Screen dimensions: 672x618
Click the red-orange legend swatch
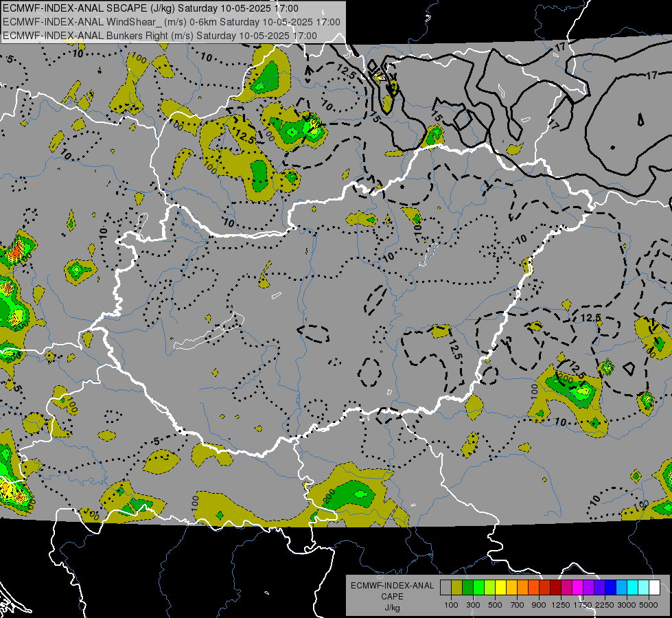(533, 588)
